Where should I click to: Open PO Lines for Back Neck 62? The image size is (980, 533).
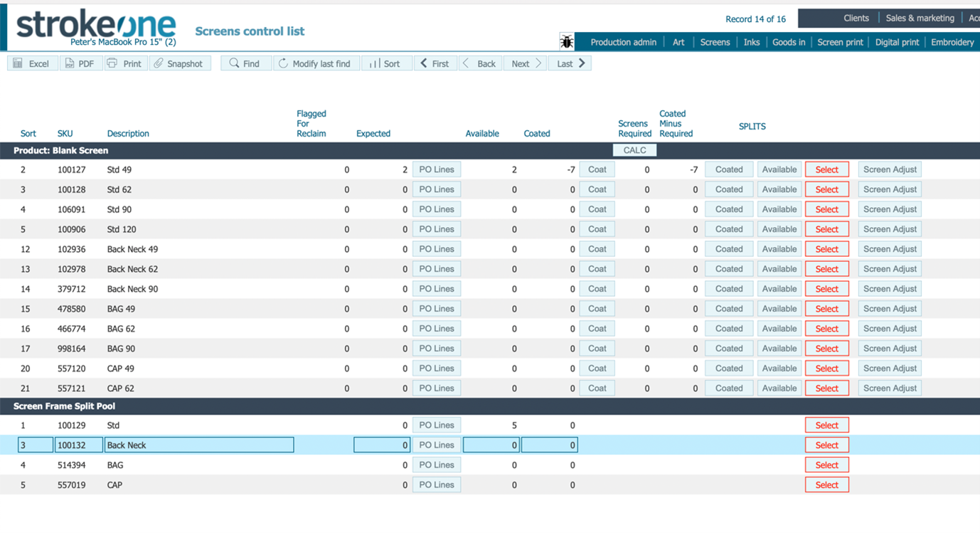pos(436,269)
